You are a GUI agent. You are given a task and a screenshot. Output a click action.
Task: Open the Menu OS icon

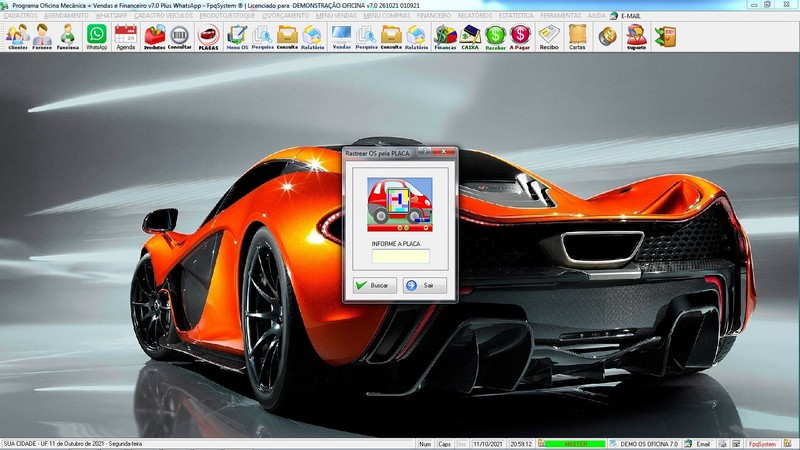[237, 37]
